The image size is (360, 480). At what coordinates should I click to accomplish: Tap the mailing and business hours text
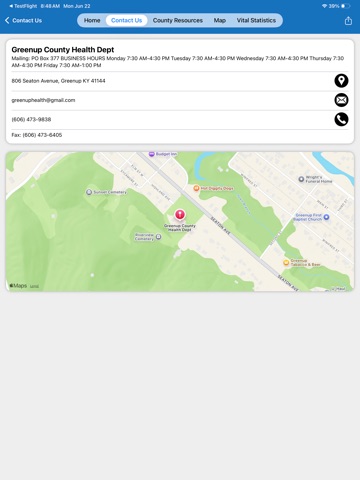tap(178, 62)
